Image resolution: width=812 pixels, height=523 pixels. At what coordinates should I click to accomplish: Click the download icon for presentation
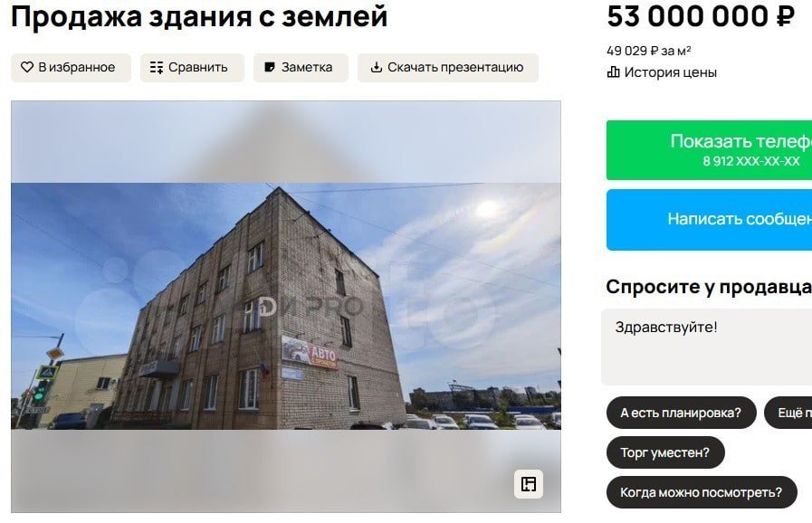(x=377, y=67)
